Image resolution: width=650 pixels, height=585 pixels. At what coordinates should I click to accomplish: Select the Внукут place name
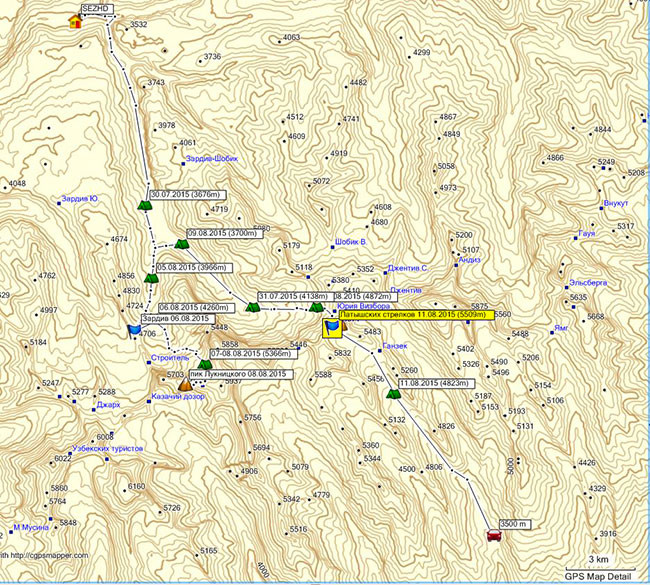(616, 203)
